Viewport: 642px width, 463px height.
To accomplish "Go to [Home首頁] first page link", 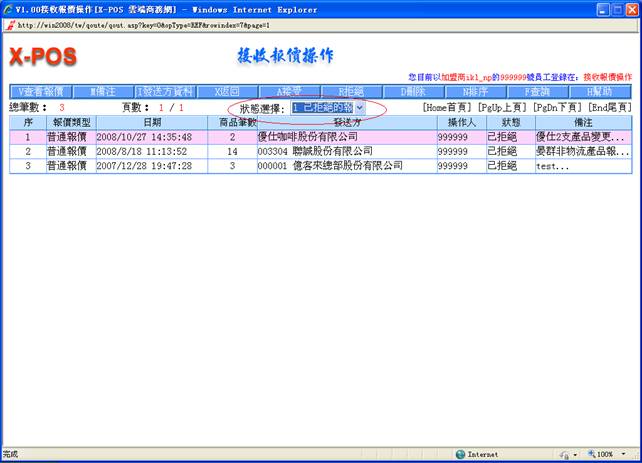I will 447,107.
